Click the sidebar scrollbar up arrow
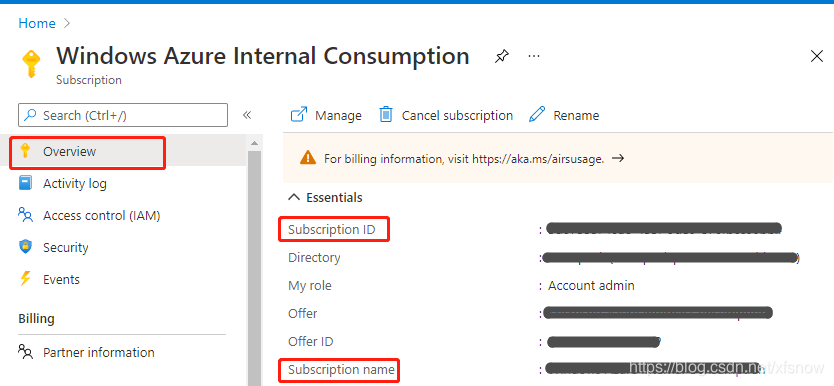The width and height of the screenshot is (834, 386). click(254, 143)
